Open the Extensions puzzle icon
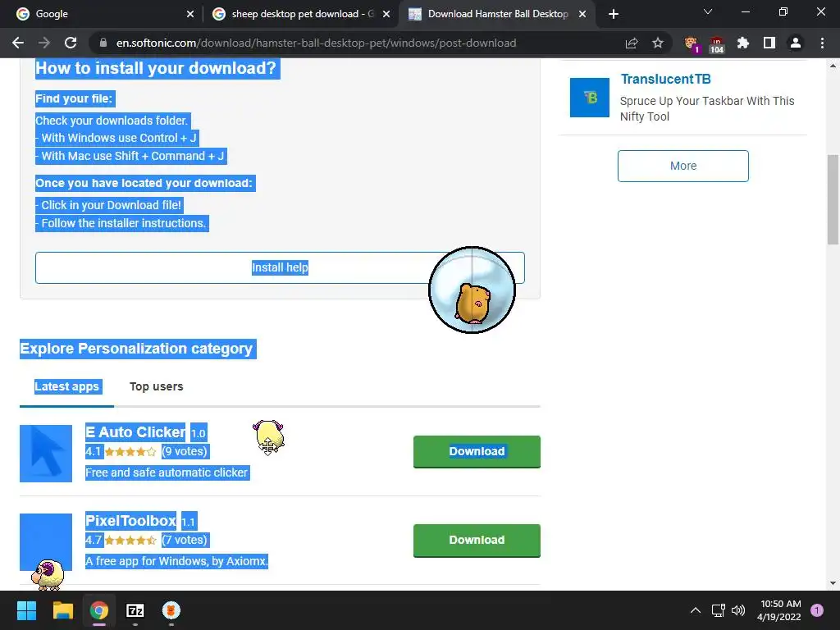This screenshot has width=840, height=630. (742, 43)
